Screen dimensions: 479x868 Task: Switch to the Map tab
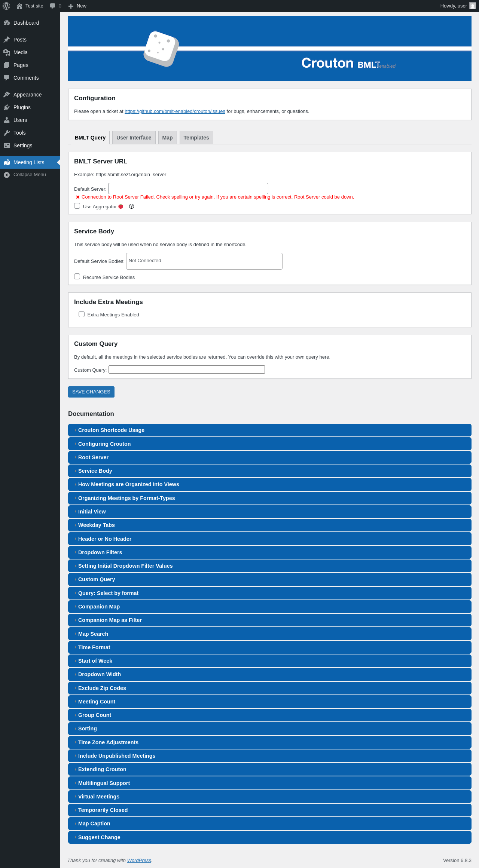(x=167, y=138)
